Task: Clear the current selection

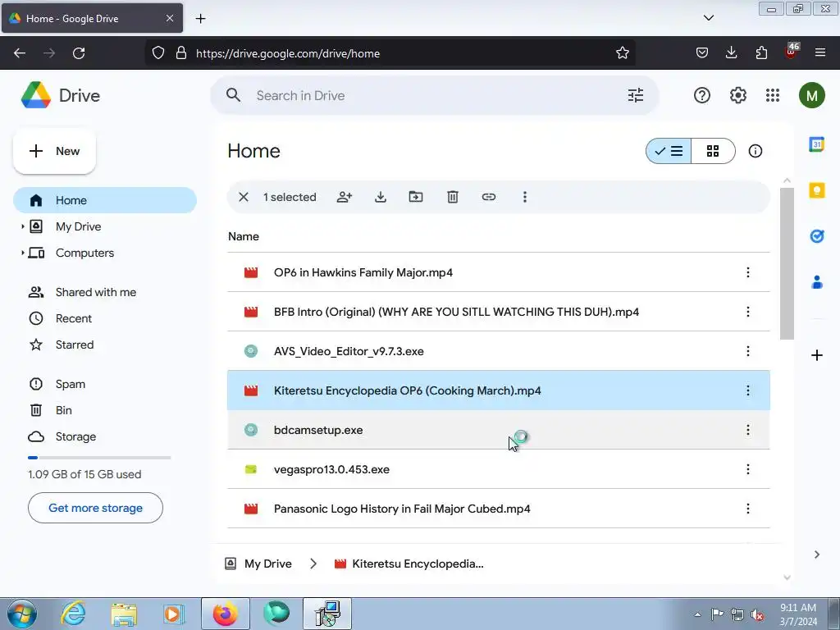Action: pyautogui.click(x=243, y=197)
